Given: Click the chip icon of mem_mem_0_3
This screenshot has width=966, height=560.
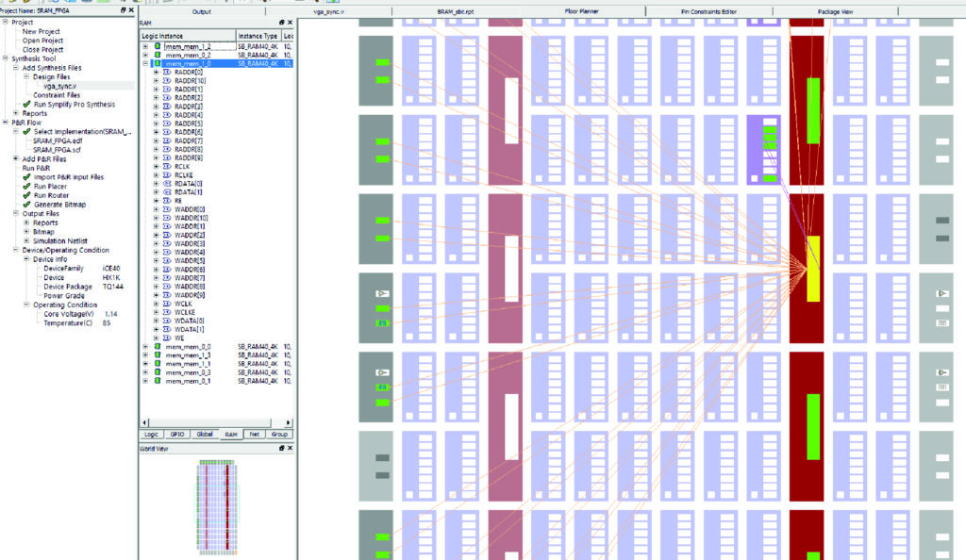Looking at the screenshot, I should [x=158, y=372].
